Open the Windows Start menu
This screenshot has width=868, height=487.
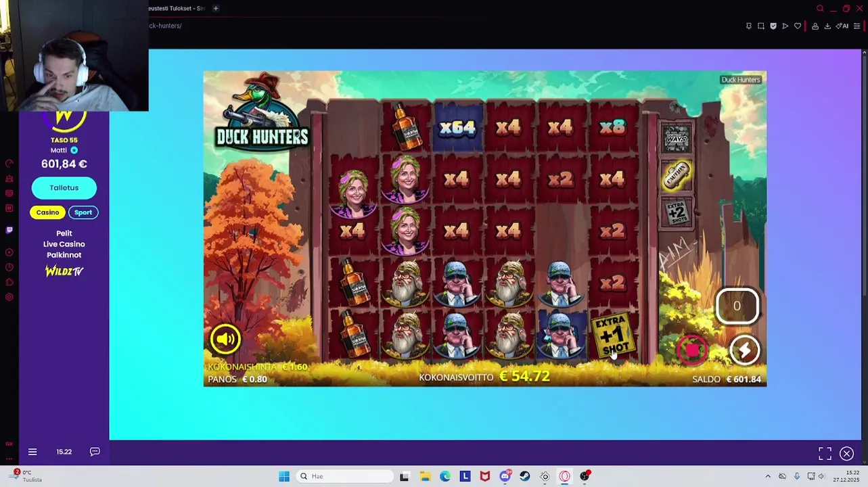(x=284, y=476)
